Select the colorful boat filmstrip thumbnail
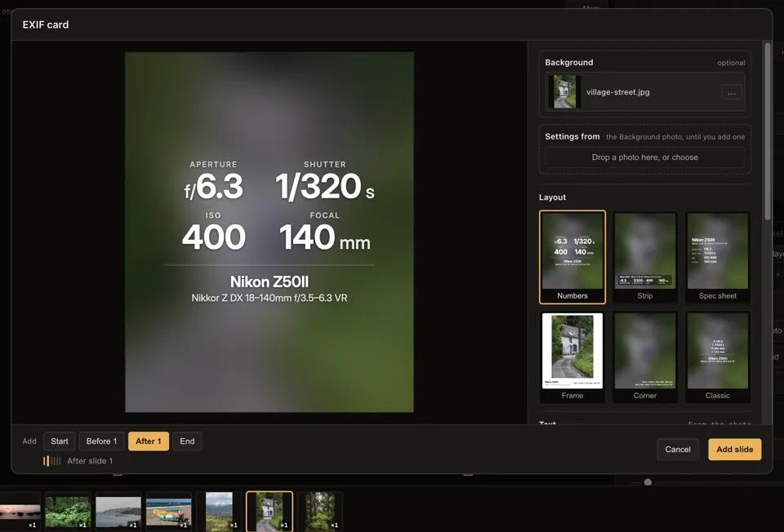This screenshot has width=784, height=532. 168,511
